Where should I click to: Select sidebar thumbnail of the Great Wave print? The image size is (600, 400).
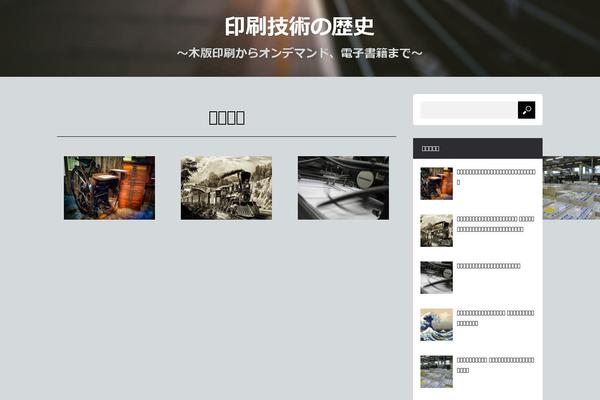(x=436, y=325)
